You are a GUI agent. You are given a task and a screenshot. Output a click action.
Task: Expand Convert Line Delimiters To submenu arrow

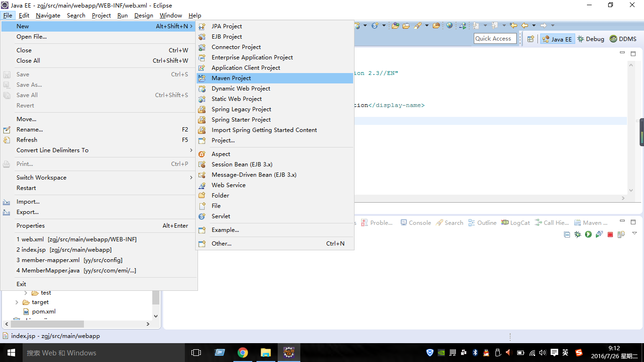191,150
